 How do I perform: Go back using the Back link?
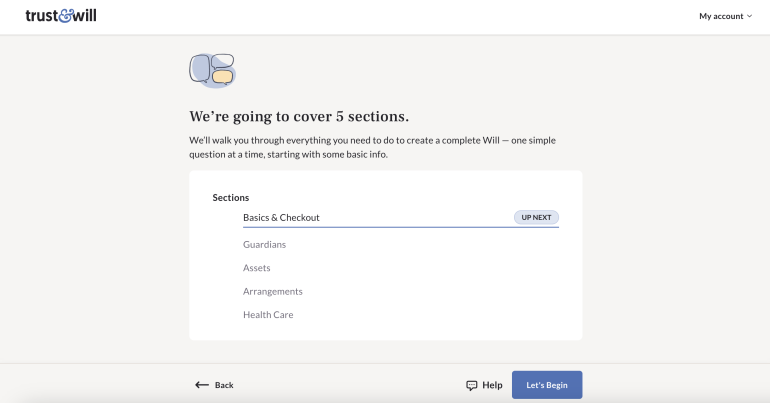pos(224,385)
